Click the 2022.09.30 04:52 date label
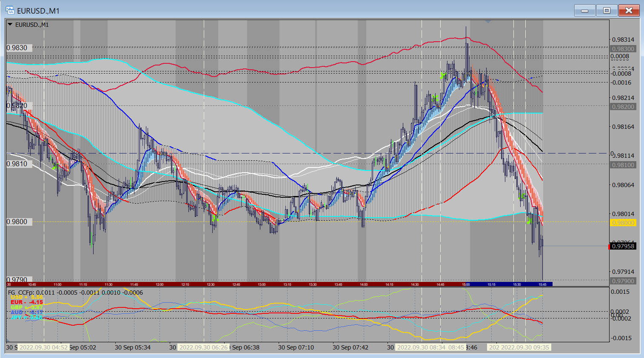Viewport: 644px width, 358px height. click(43, 347)
